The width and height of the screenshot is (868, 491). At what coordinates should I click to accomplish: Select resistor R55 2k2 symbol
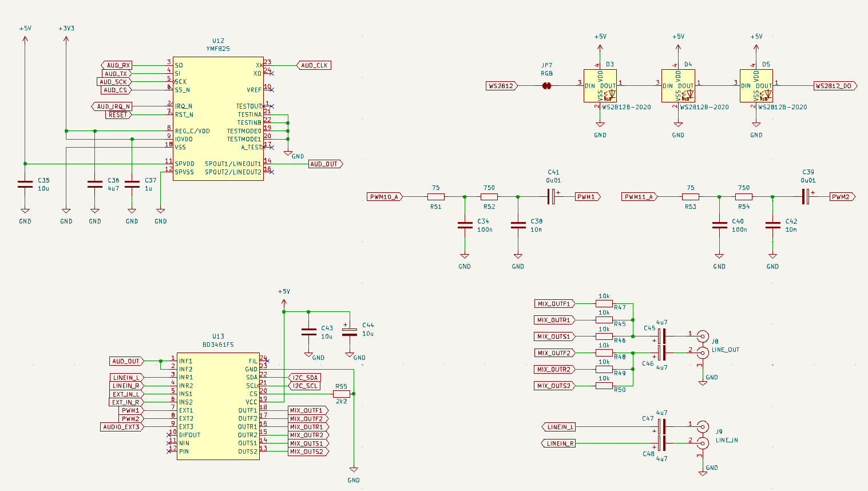coord(342,394)
